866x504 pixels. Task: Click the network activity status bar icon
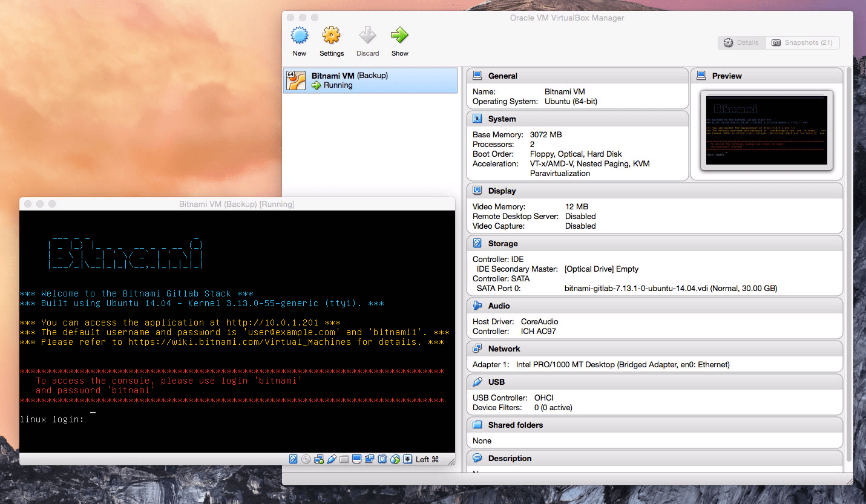[x=319, y=459]
